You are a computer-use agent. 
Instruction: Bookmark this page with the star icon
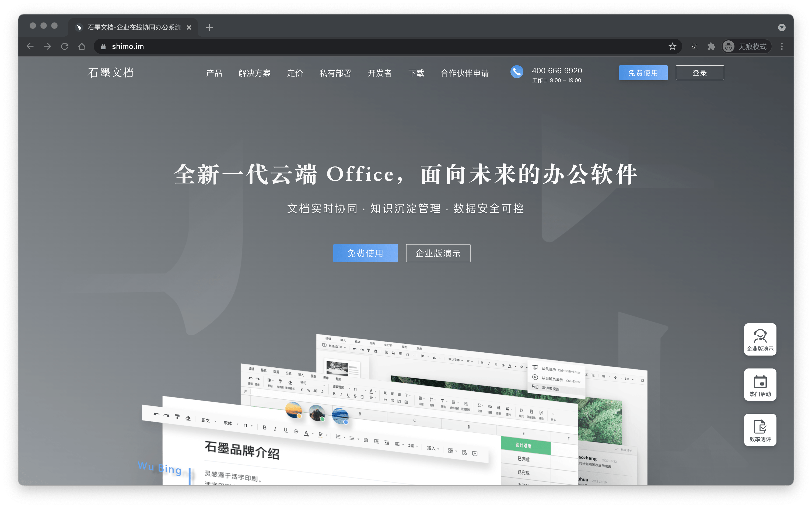click(672, 46)
